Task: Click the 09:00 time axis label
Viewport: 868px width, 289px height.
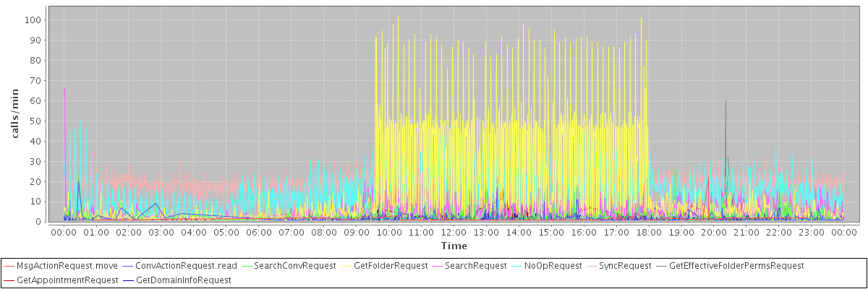Action: coord(356,232)
